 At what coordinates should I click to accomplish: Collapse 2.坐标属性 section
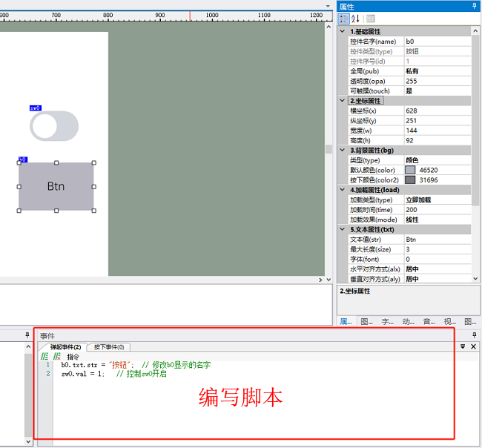point(342,101)
